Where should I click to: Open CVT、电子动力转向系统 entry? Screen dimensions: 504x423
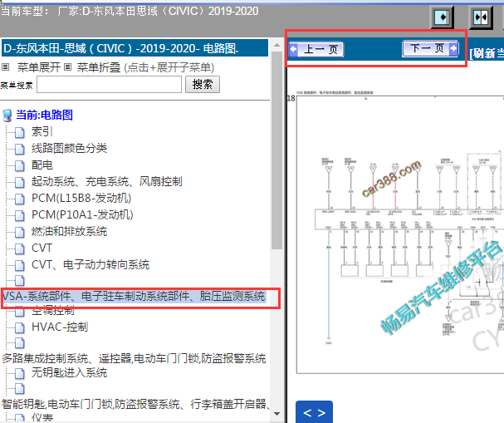(91, 265)
